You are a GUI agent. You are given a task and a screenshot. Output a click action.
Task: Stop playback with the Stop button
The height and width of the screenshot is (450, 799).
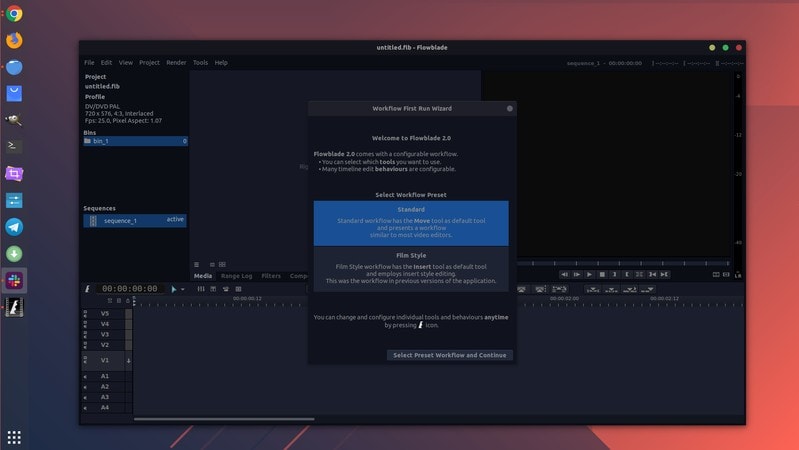[602, 274]
